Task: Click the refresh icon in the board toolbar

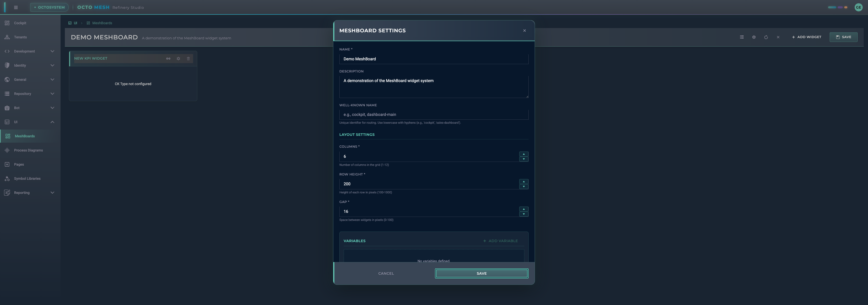Action: [766, 37]
